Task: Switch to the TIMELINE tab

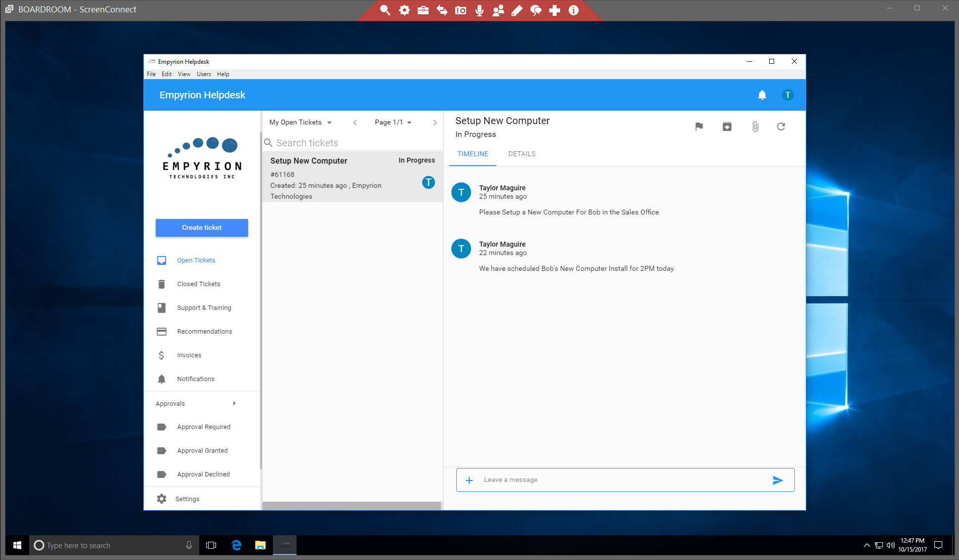Action: pos(473,154)
